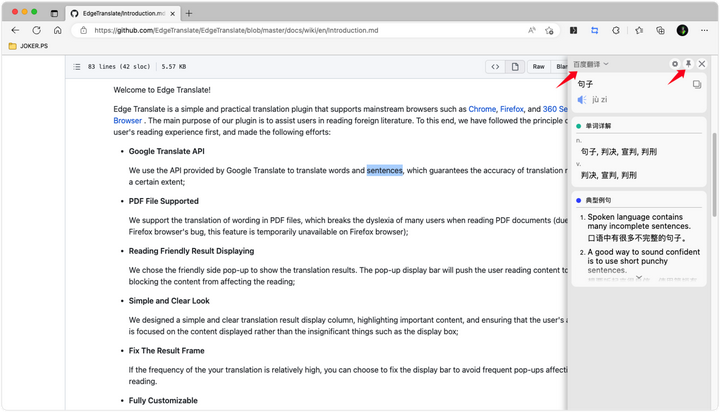Click the 5.57 KB file size
Screen dimensions: 720x412
pyautogui.click(x=174, y=67)
